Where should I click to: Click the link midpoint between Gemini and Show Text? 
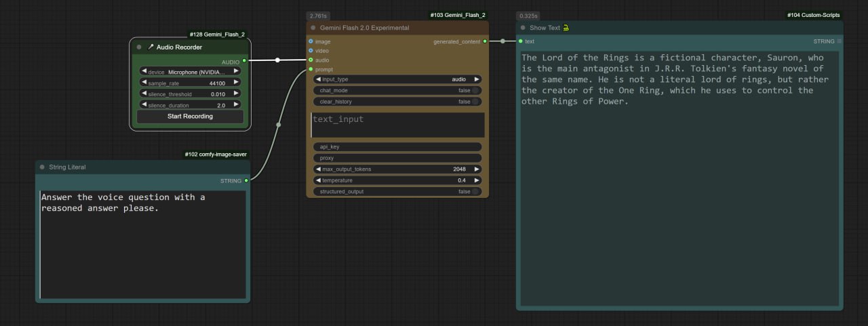tap(502, 41)
